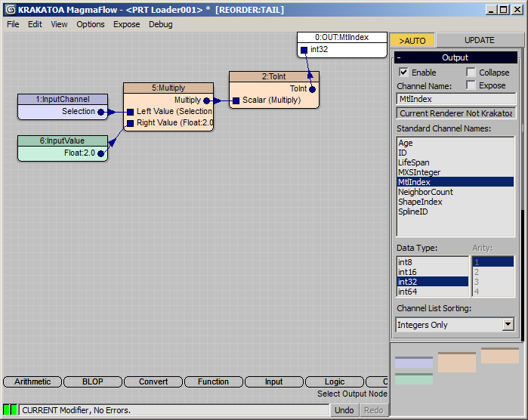Viewport: 528px width, 420px height.
Task: Open the View menu
Action: click(x=59, y=24)
